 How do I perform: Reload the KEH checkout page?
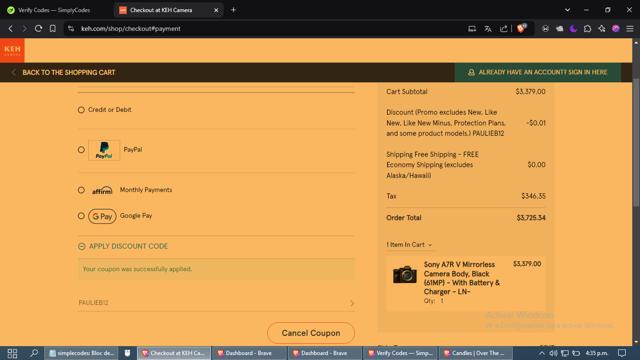[38, 29]
